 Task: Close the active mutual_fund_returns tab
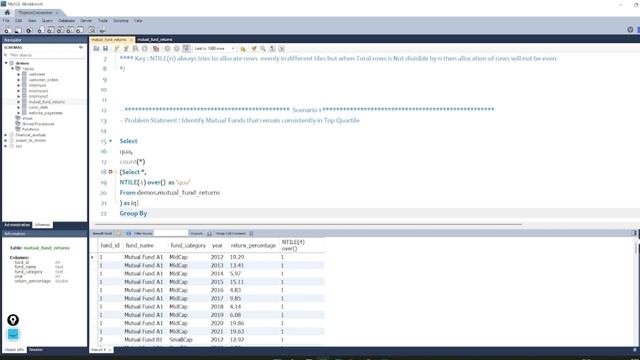click(131, 40)
